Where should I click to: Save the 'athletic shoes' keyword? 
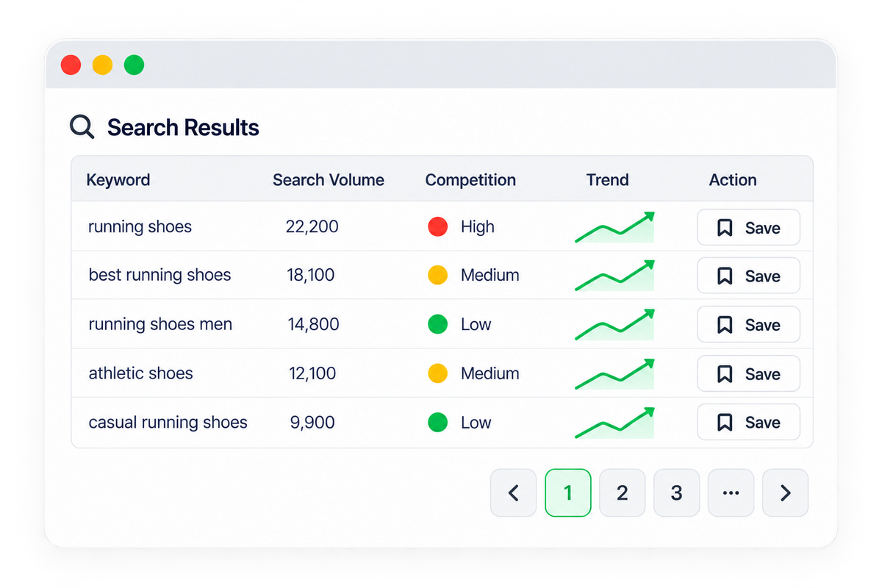point(748,373)
